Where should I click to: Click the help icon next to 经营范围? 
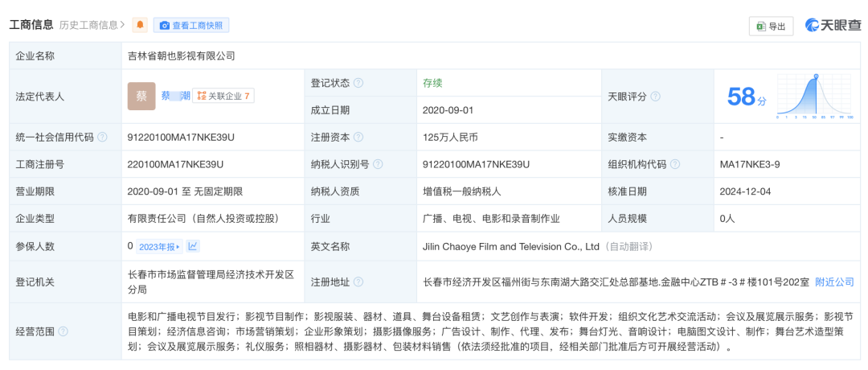(63, 331)
